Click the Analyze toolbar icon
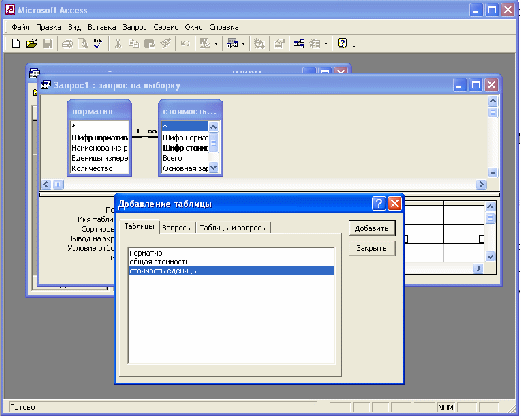 point(232,43)
